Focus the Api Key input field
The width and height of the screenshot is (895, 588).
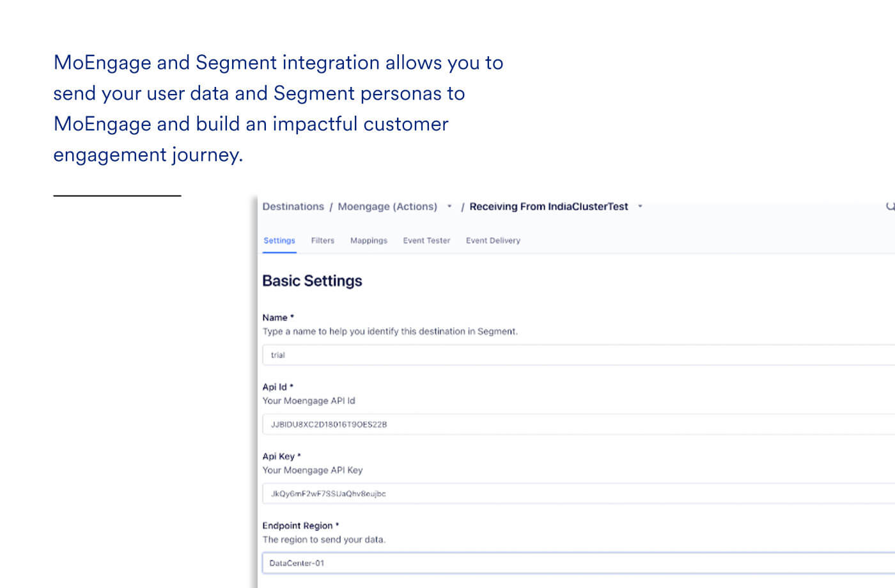[x=579, y=493]
